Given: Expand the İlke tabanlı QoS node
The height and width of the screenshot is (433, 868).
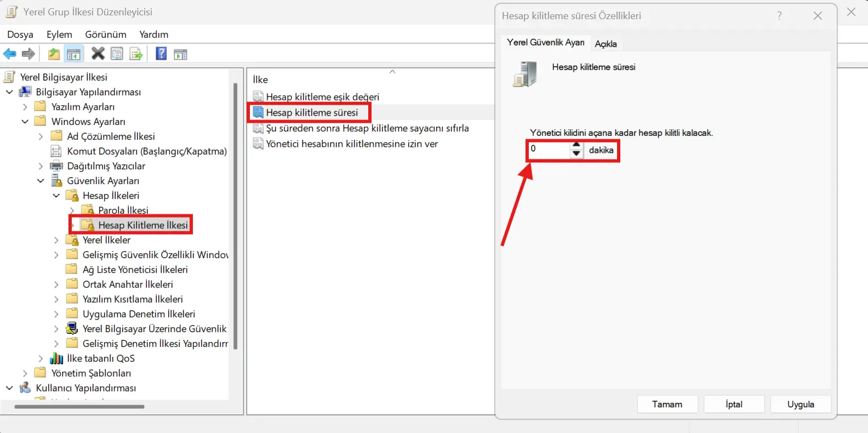Looking at the screenshot, I should 41,358.
